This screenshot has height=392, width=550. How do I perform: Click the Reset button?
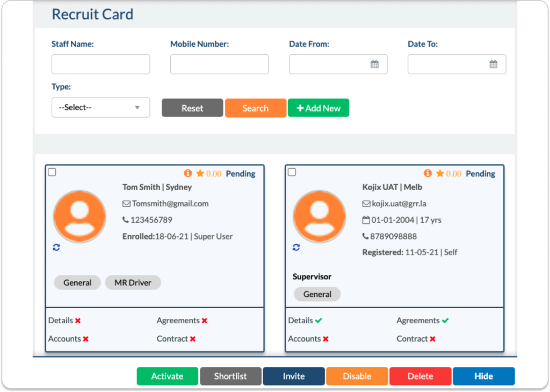192,108
